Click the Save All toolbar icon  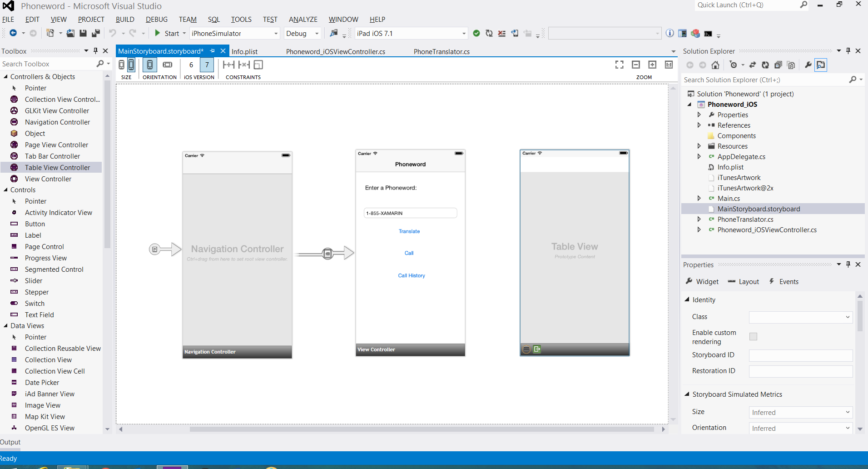96,33
